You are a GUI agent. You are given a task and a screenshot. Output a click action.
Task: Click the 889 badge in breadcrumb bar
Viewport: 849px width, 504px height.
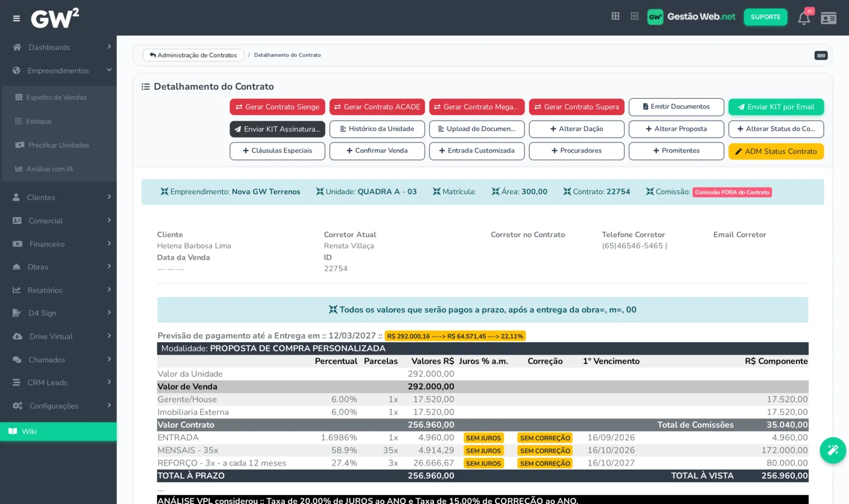821,55
